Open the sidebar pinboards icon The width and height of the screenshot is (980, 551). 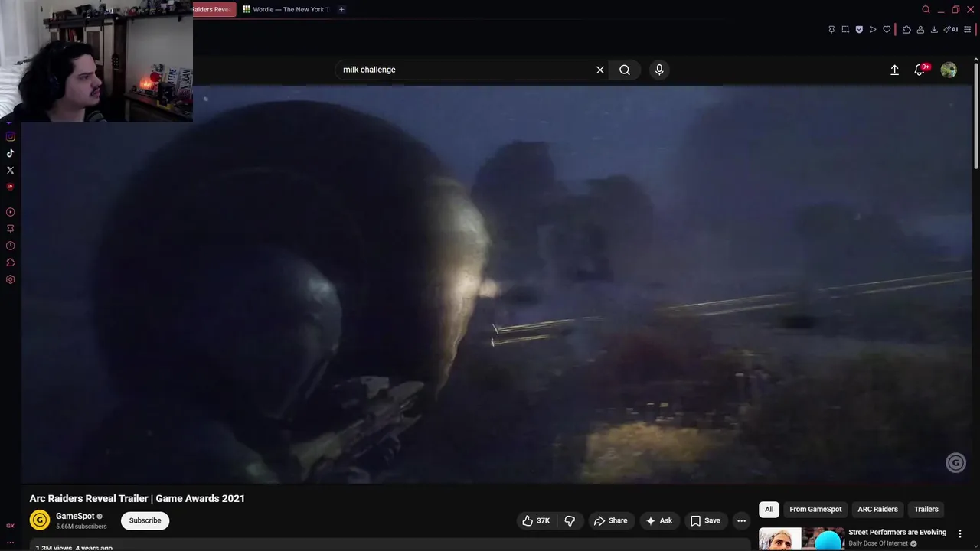10,229
